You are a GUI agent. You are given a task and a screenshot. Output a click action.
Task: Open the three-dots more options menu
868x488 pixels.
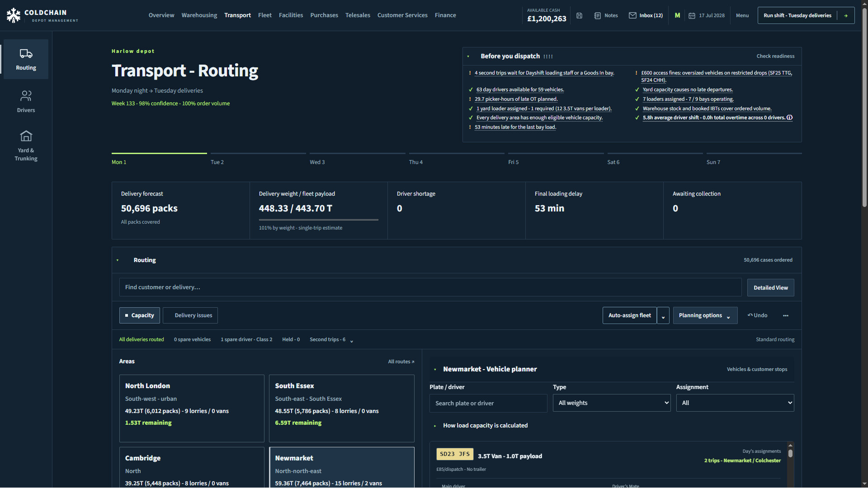coord(786,315)
